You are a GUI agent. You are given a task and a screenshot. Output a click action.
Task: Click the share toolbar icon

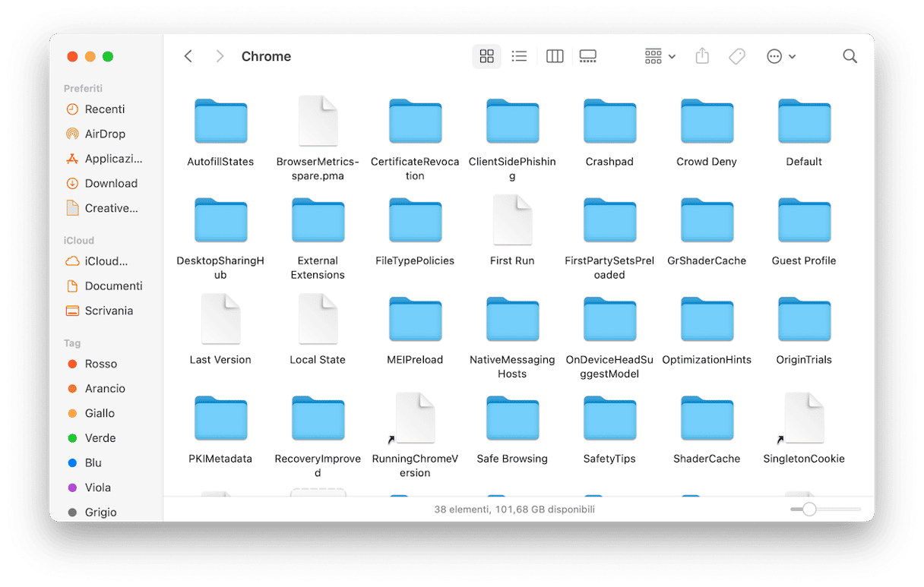tap(702, 56)
